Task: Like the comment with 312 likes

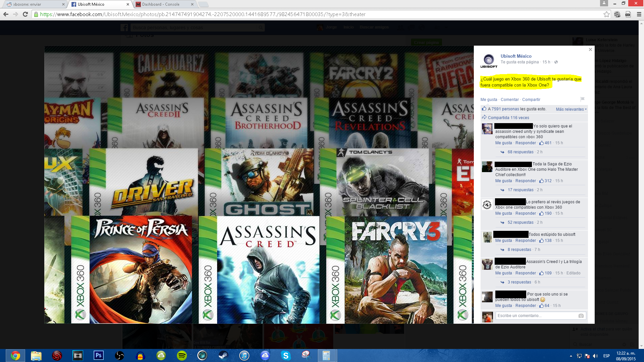Action: tap(503, 181)
